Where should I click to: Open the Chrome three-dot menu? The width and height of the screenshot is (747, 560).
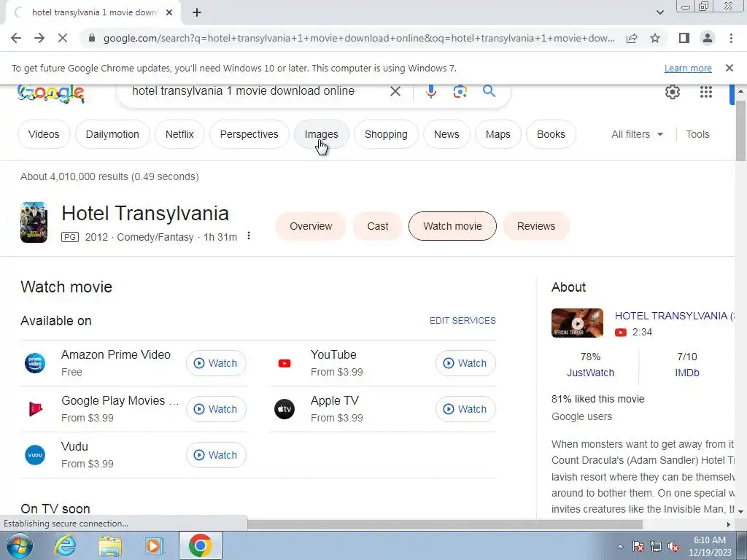tap(731, 38)
